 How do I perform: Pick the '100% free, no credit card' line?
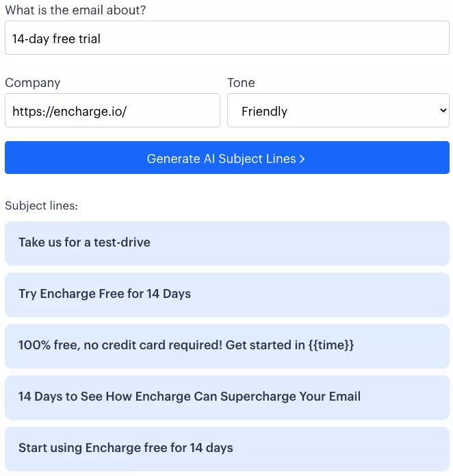[x=226, y=346]
